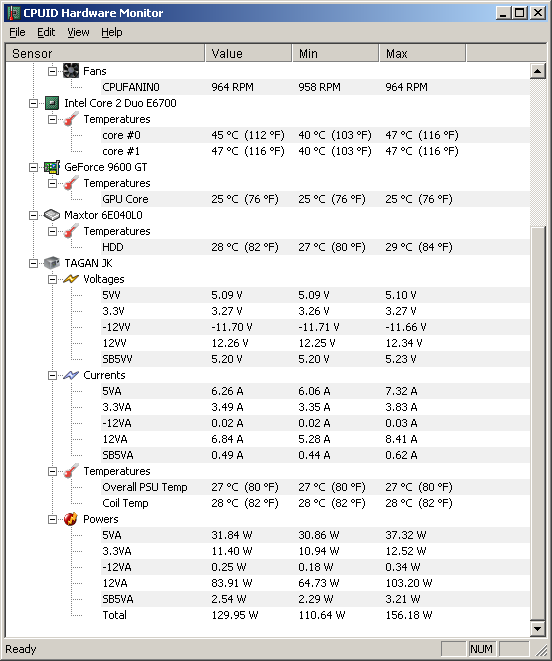Click the 8.41 A max current value

pos(401,439)
